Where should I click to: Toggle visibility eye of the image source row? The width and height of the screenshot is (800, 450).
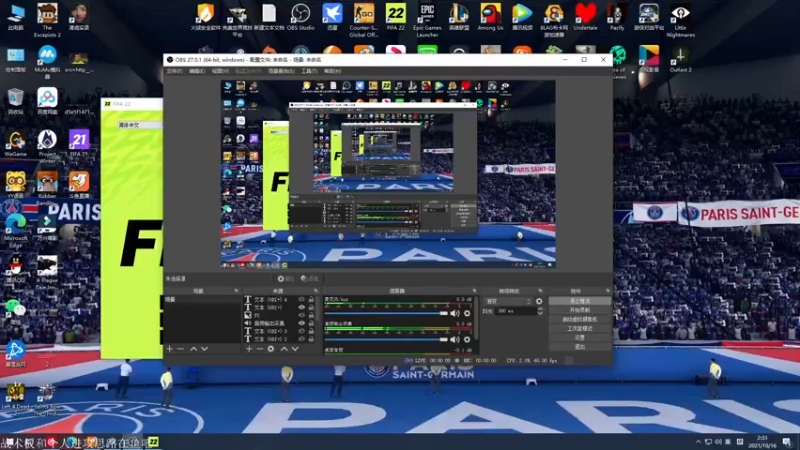(302, 315)
